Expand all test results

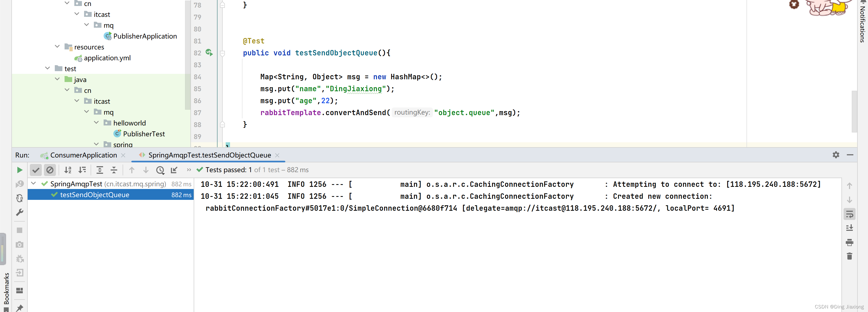click(100, 170)
